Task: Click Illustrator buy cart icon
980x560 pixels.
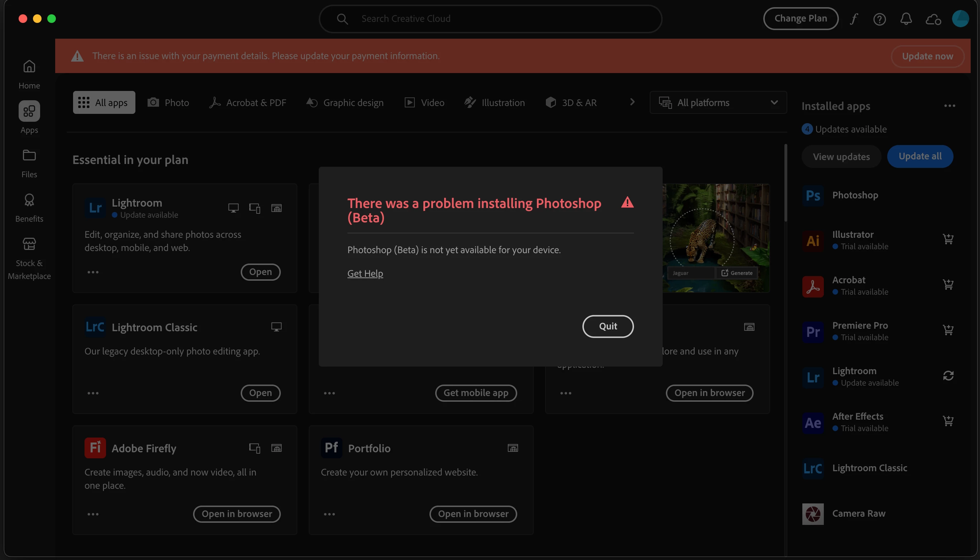Action: point(948,239)
